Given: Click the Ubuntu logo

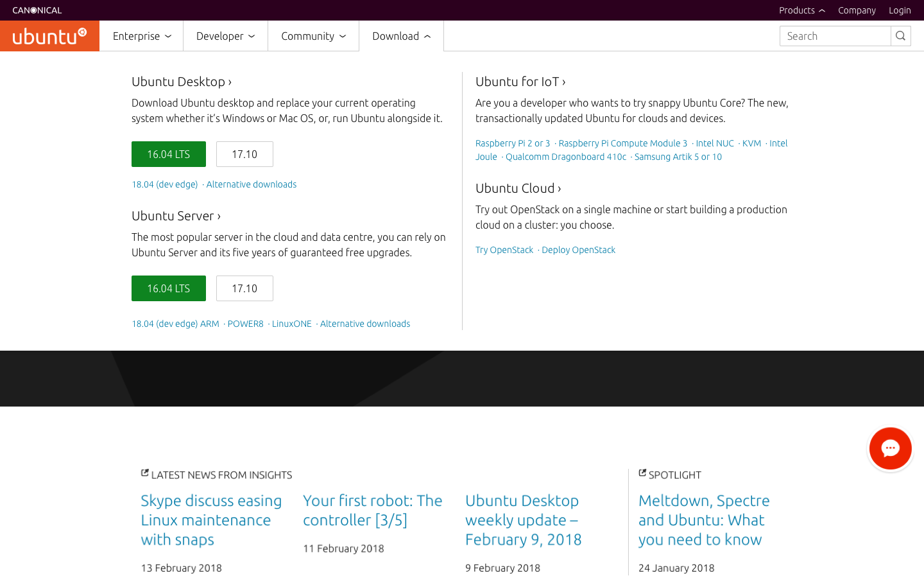Looking at the screenshot, I should 49,36.
